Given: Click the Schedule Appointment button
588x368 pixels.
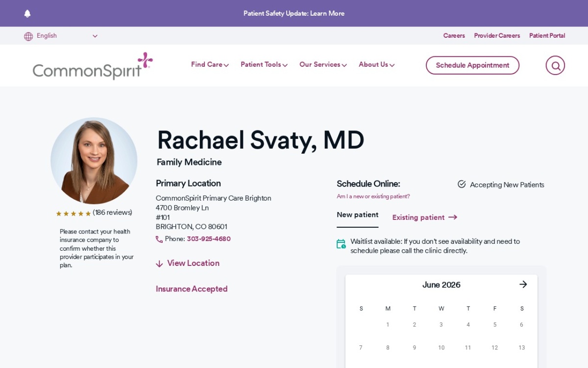Looking at the screenshot, I should click(472, 65).
